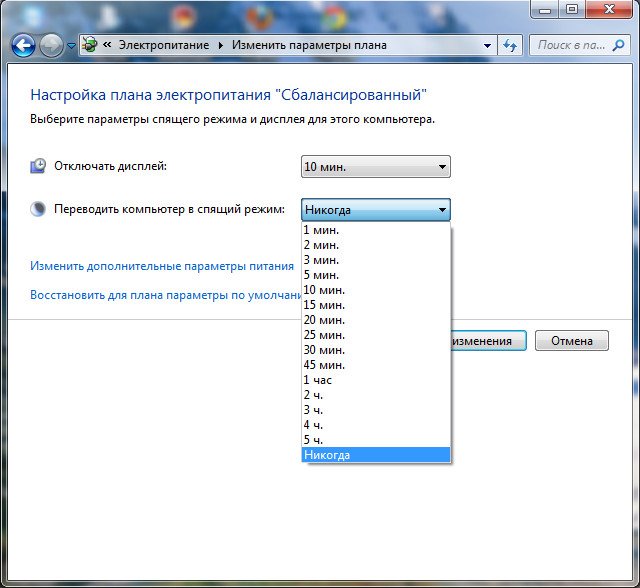This screenshot has height=588, width=640.
Task: Choose 30 мин. option
Action: (x=376, y=350)
